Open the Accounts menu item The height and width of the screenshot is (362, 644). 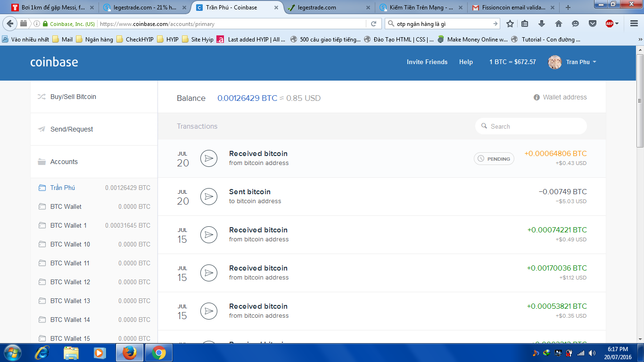94,162
